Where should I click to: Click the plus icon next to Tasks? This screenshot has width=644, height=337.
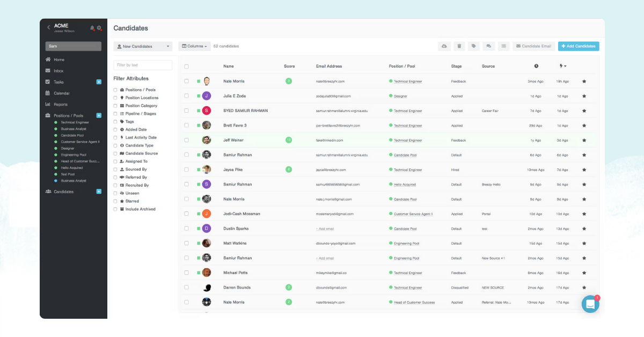[x=99, y=82]
